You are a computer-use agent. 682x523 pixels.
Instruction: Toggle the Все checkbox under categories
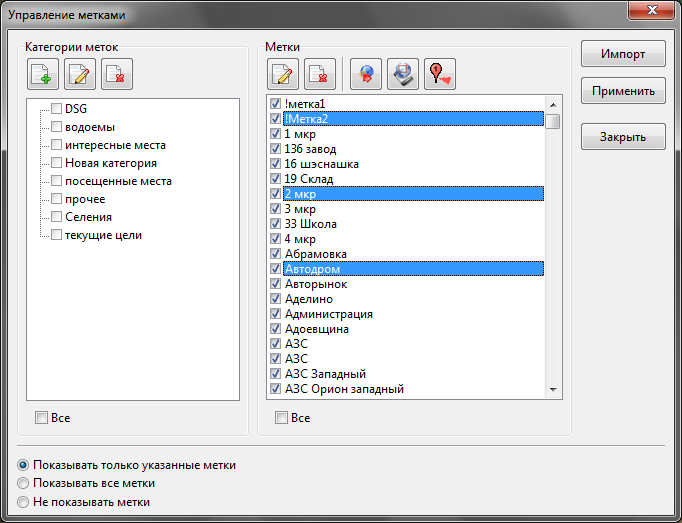[x=41, y=418]
